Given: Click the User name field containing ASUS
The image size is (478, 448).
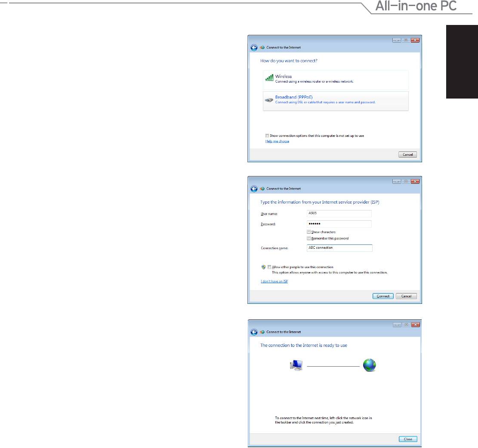Looking at the screenshot, I should coord(339,213).
